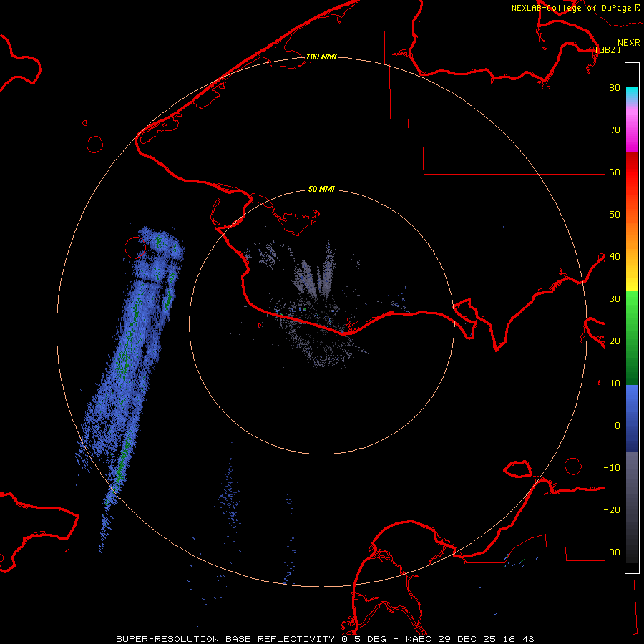Click the red circle marker in the southeast area

[573, 466]
